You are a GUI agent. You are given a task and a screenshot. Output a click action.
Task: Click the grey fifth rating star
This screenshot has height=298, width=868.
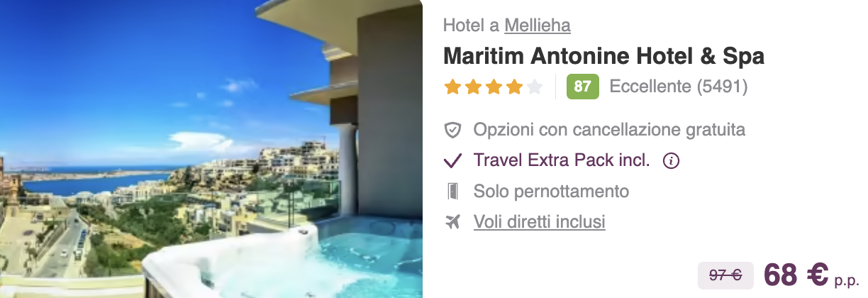[x=535, y=87]
